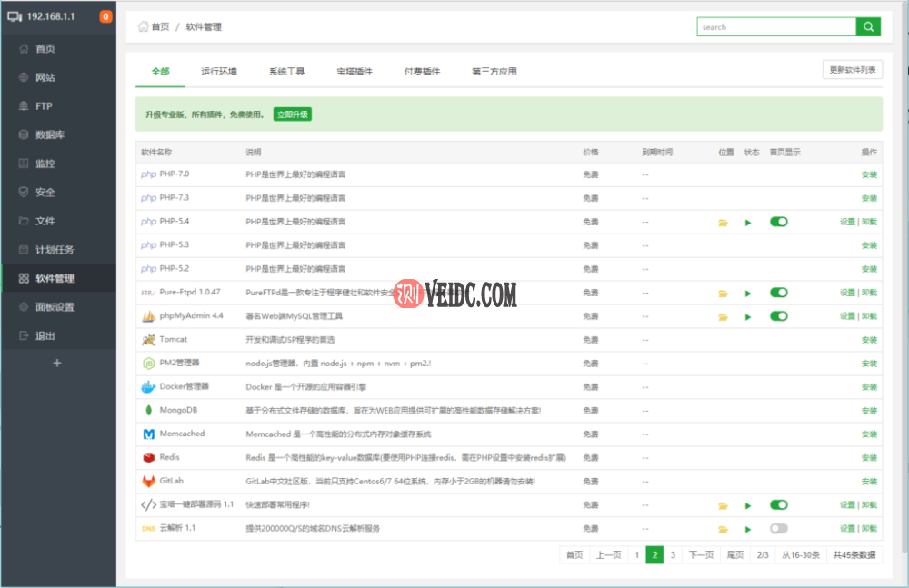Click the Redis software icon
The height and width of the screenshot is (588, 909).
coord(148,457)
